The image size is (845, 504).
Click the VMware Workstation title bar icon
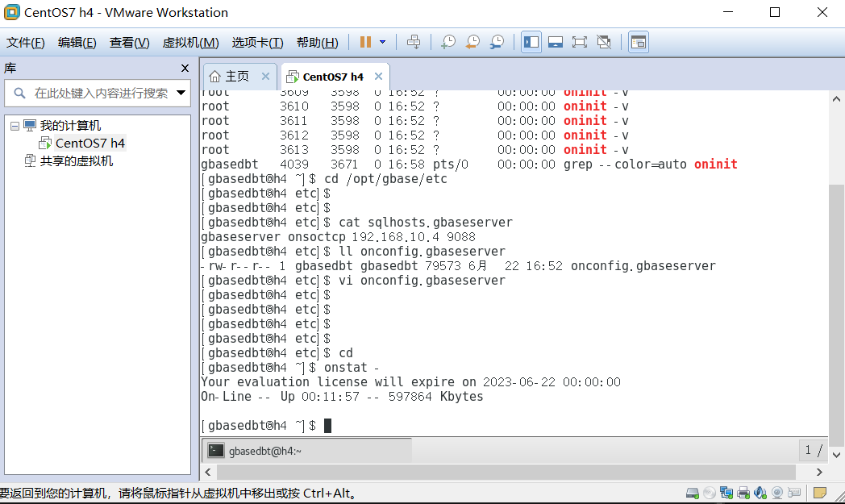tap(12, 12)
